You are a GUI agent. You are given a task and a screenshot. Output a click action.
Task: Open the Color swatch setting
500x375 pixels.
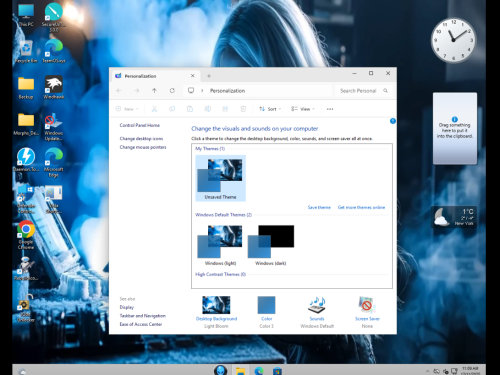pyautogui.click(x=266, y=305)
